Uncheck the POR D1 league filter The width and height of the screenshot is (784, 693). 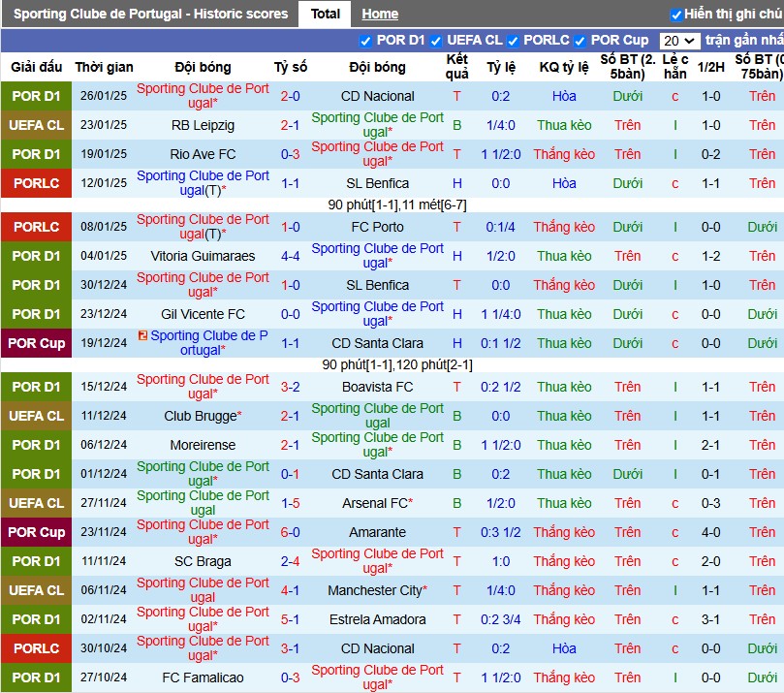(365, 41)
